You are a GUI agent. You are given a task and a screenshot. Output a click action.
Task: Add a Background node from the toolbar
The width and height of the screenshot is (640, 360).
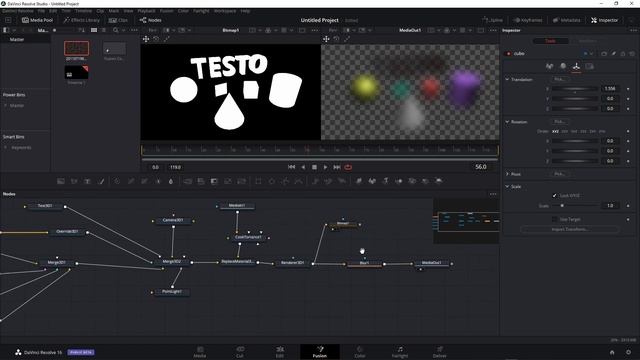tap(60, 181)
